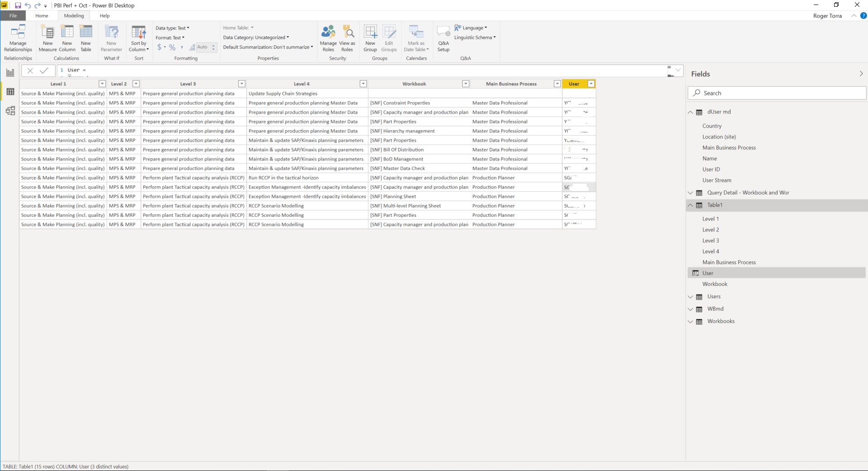Open Default Summarization dropdown
The height and width of the screenshot is (471, 868).
point(268,47)
